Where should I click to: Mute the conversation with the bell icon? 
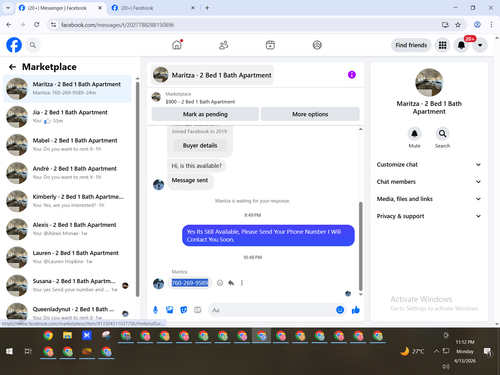414,134
